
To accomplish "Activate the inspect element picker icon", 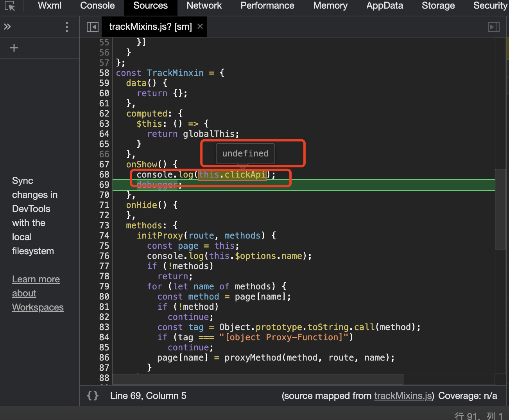I will (10, 6).
